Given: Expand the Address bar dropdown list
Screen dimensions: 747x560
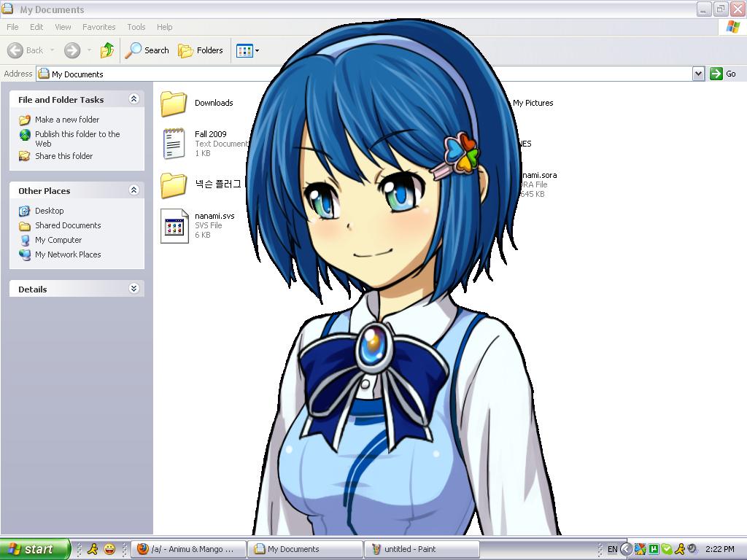Looking at the screenshot, I should point(698,74).
